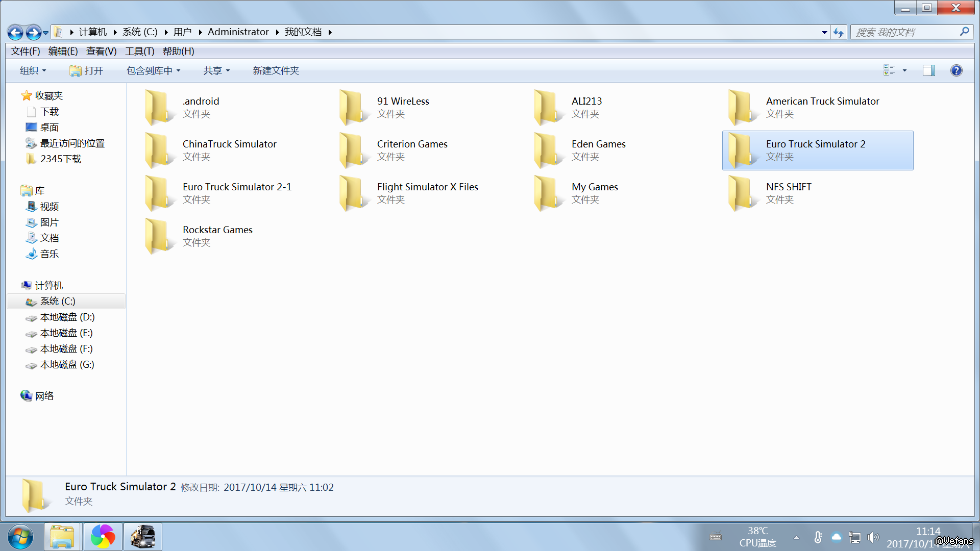Click the change view icon in toolbar
Viewport: 980px width, 551px height.
coord(889,70)
